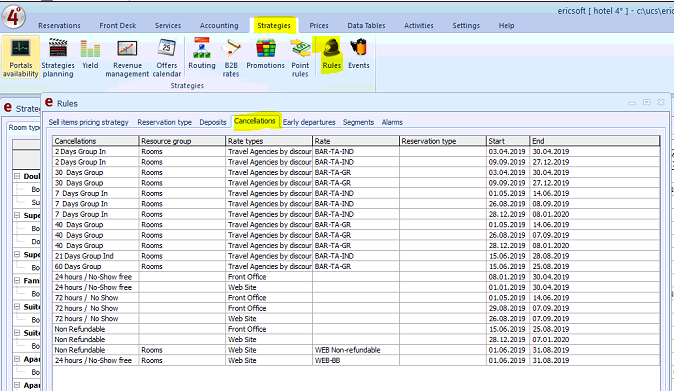674x391 pixels.
Task: Click start date 29.08.2019 cell
Action: pyautogui.click(x=508, y=308)
